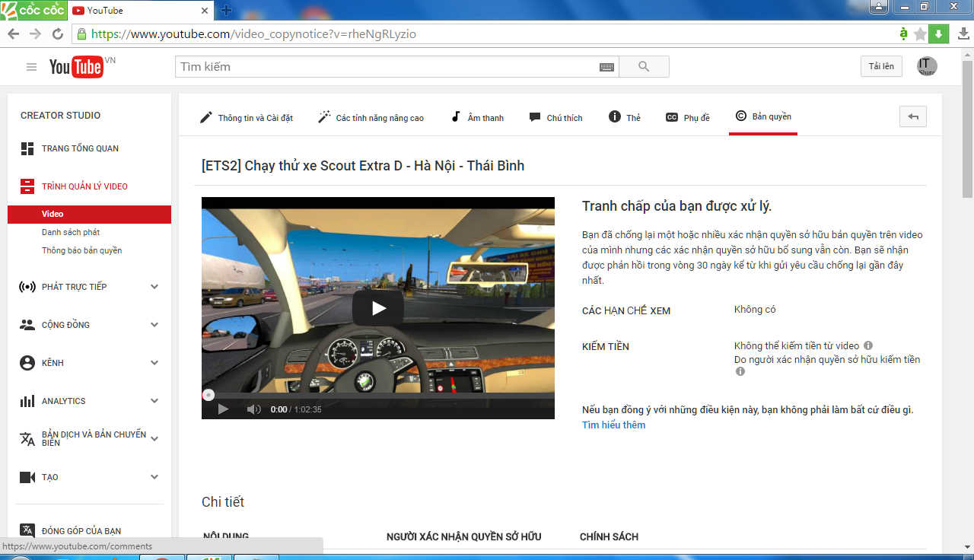
Task: Select the Bản quyền tab
Action: point(763,116)
